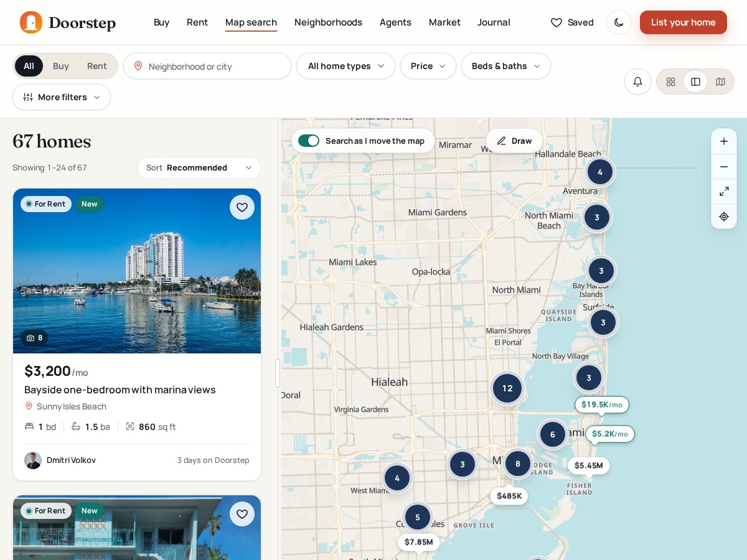Open Agents page

pos(395,22)
